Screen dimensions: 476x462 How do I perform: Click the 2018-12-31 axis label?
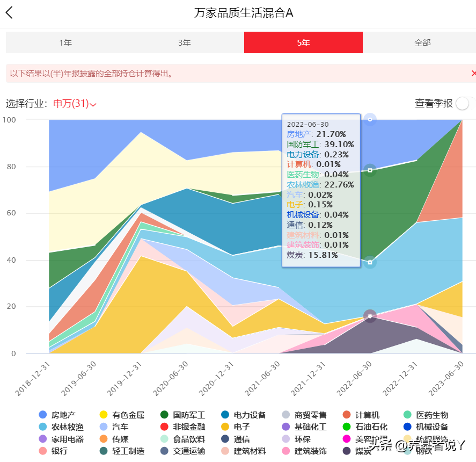coord(32,379)
